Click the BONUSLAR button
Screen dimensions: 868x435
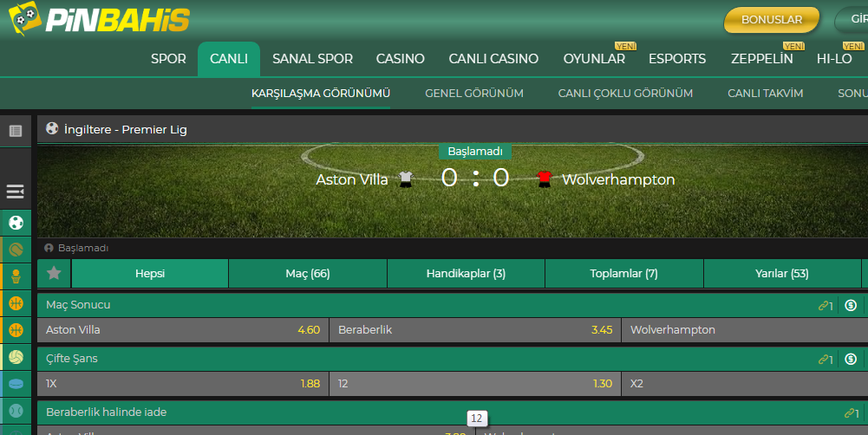point(772,20)
